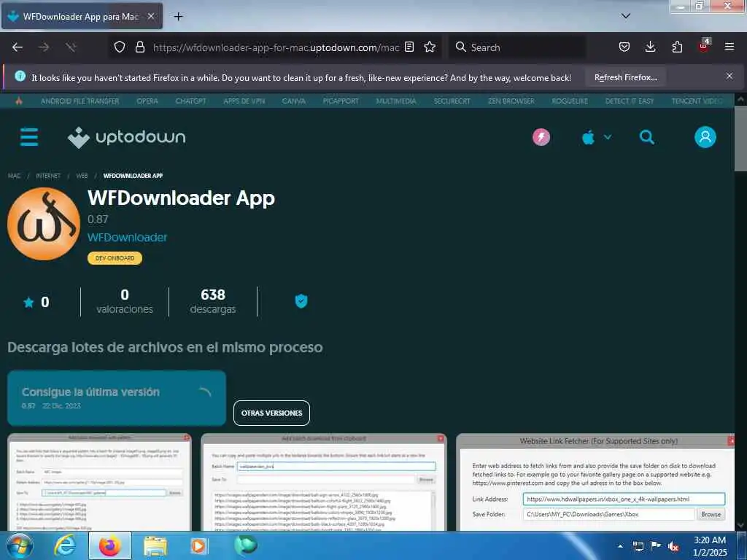Screen dimensions: 747x560
Task: Open the trending flame icon
Action: coord(19,101)
